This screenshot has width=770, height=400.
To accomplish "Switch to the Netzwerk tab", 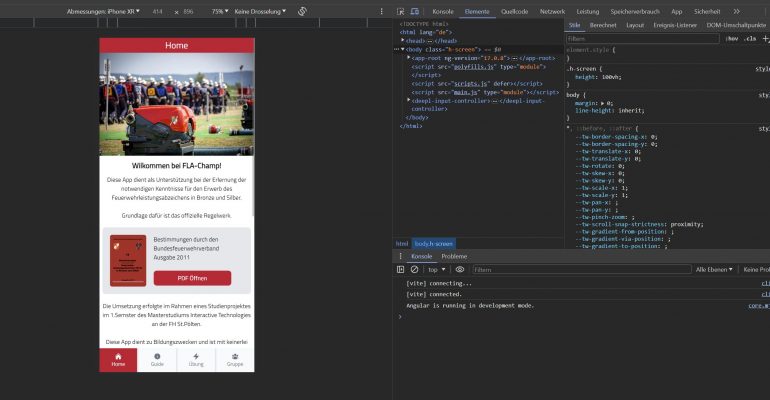I will tap(552, 11).
